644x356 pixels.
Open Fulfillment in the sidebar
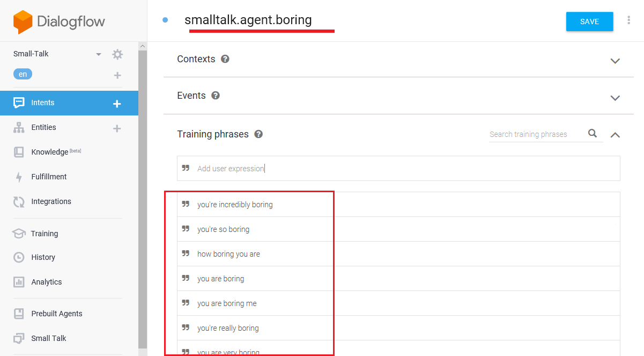pos(49,177)
